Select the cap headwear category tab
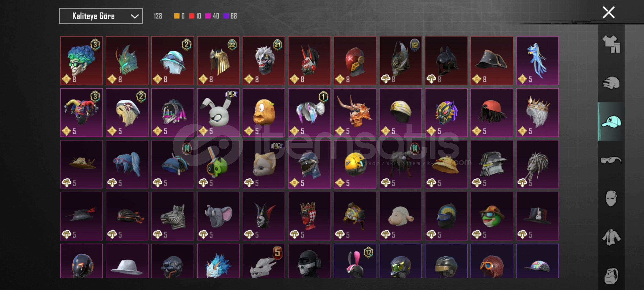 (x=611, y=121)
